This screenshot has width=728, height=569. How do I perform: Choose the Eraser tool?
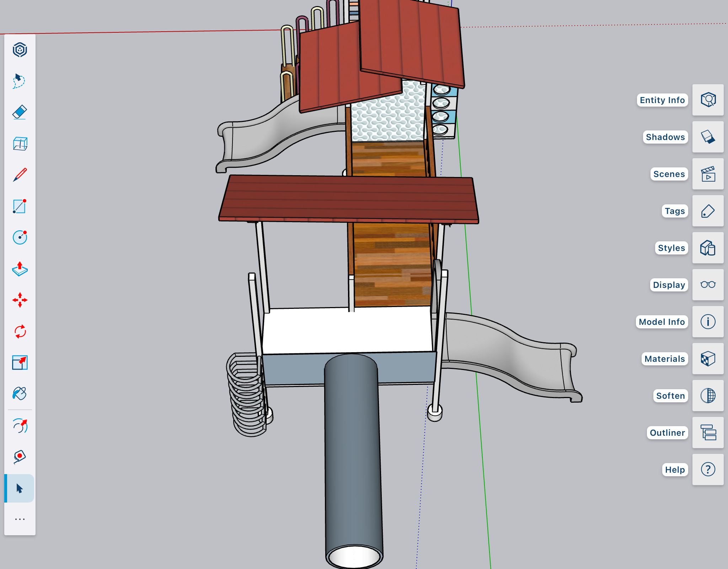click(20, 112)
